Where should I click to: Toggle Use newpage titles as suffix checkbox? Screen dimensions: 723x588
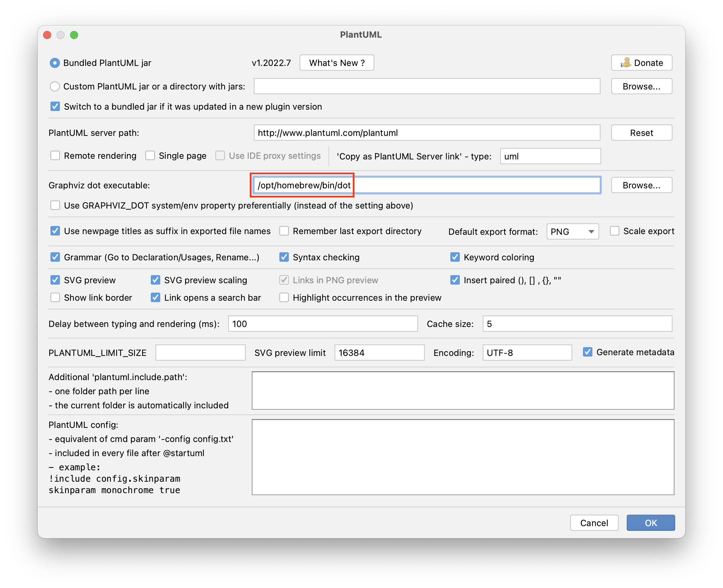pyautogui.click(x=55, y=231)
